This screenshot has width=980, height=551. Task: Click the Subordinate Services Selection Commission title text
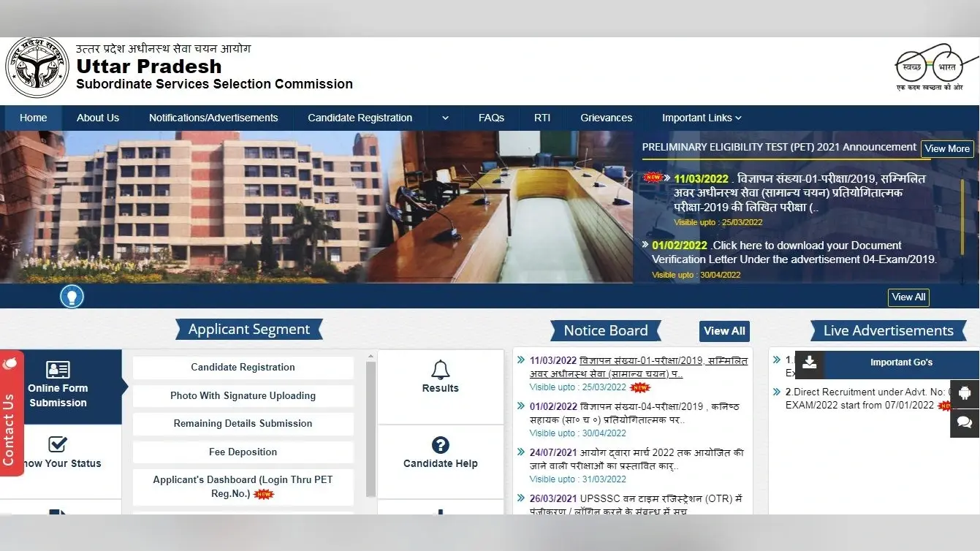pos(214,84)
